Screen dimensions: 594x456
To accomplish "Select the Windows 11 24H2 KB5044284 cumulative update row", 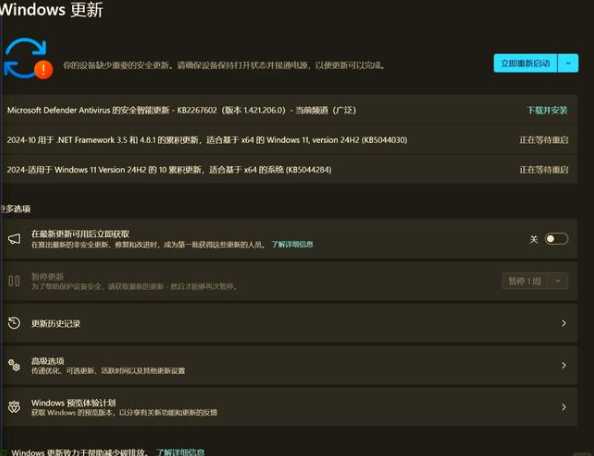I will coord(289,169).
